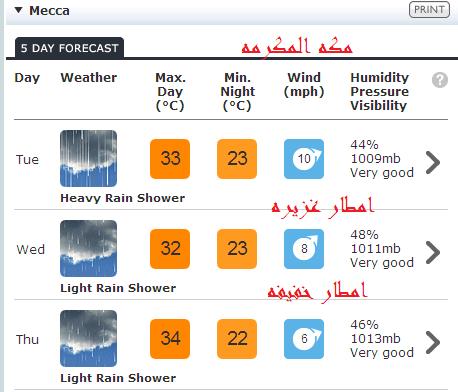This screenshot has height=392, width=458.
Task: Click the Tue day row label
Action: coord(27,160)
